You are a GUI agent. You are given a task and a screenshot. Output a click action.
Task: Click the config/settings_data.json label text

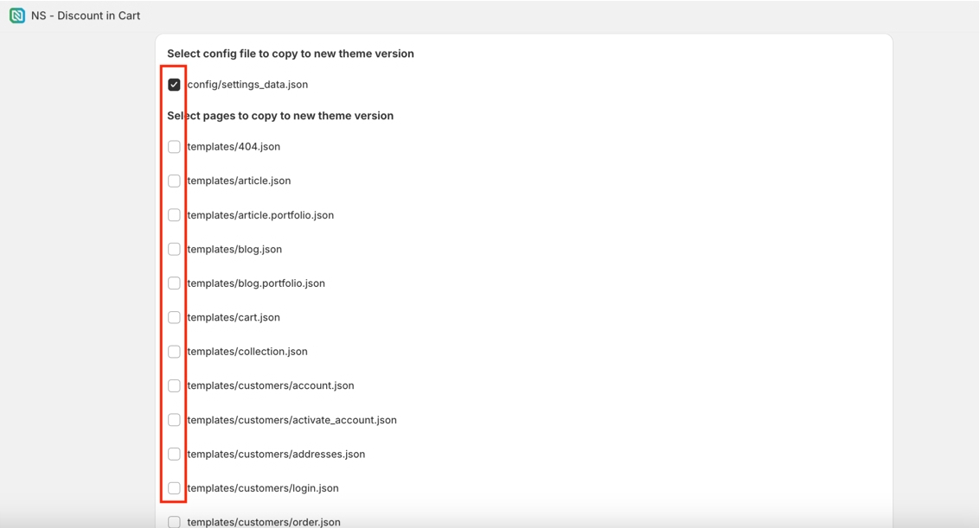click(x=247, y=85)
